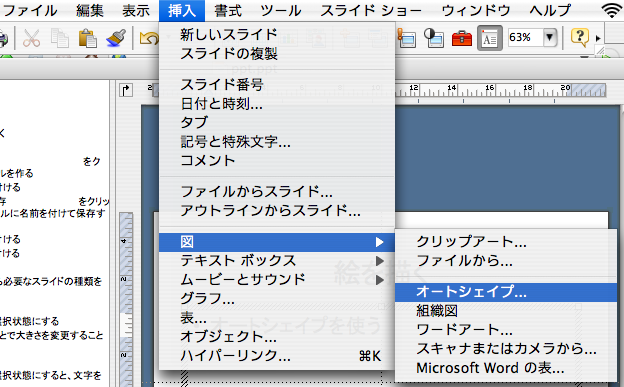The height and width of the screenshot is (387, 624).
Task: Open the 表示 menu
Action: (136, 10)
